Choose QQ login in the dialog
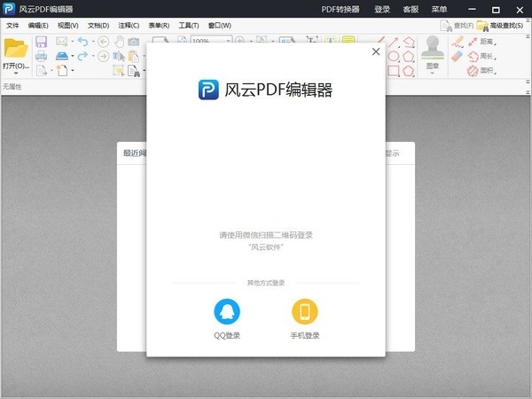This screenshot has height=399, width=532. [x=227, y=318]
